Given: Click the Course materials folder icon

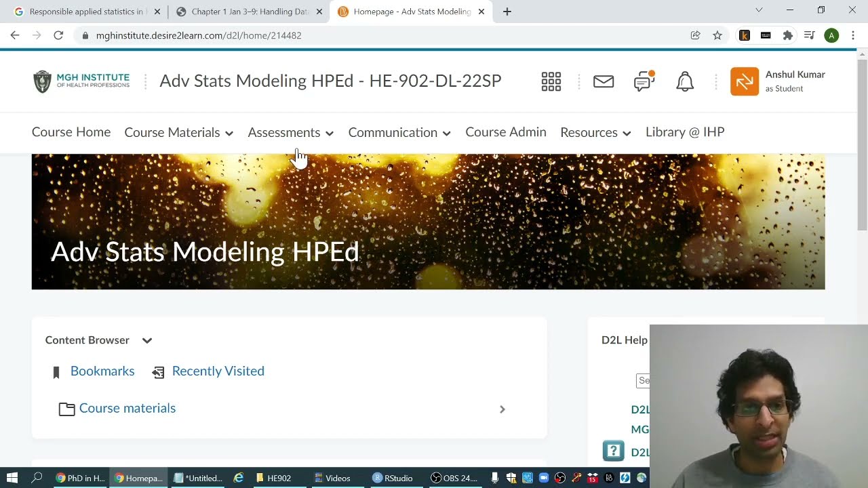Looking at the screenshot, I should tap(66, 409).
